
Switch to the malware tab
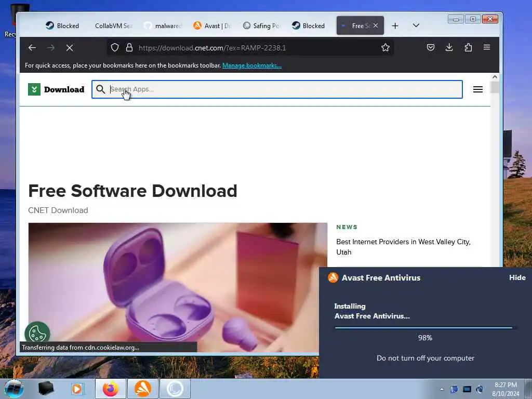tap(163, 26)
